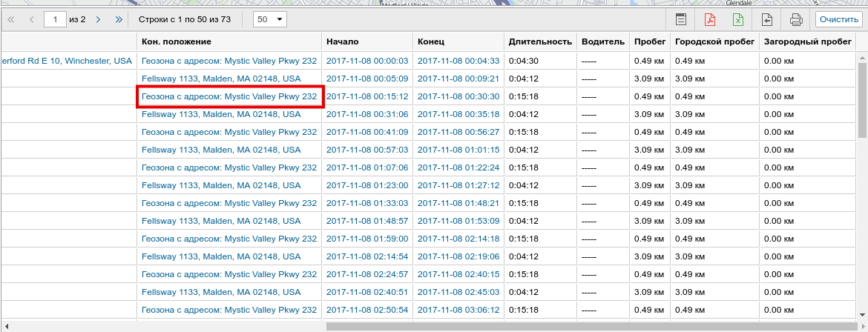Click the document with left arrow icon
This screenshot has height=332, width=868.
[x=767, y=19]
